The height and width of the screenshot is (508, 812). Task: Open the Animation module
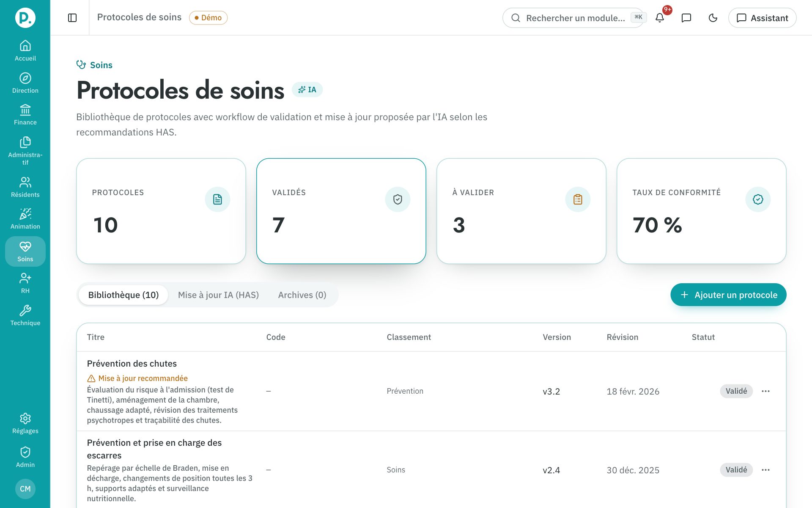pos(25,219)
